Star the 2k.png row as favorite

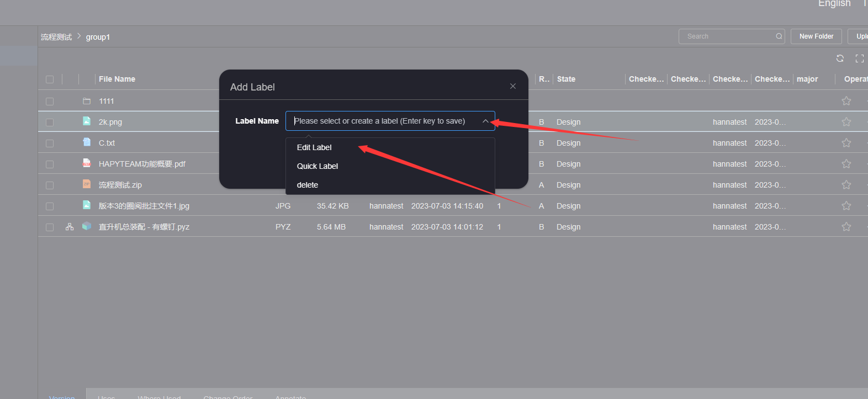pos(846,122)
